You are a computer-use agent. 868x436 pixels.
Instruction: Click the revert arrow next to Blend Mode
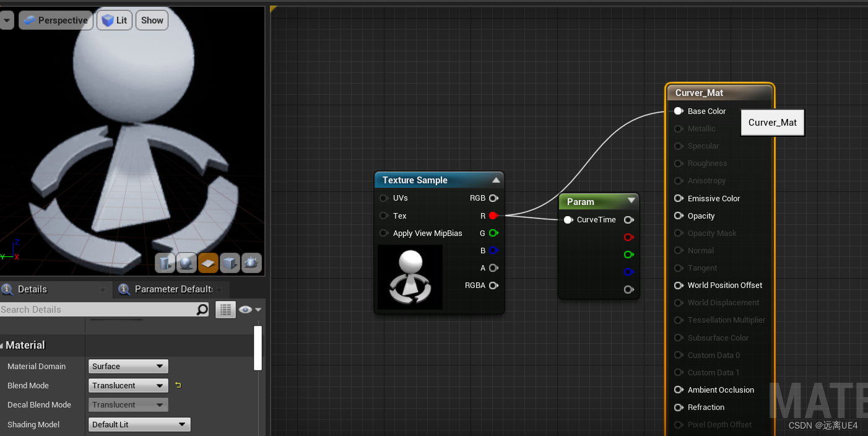coord(178,385)
